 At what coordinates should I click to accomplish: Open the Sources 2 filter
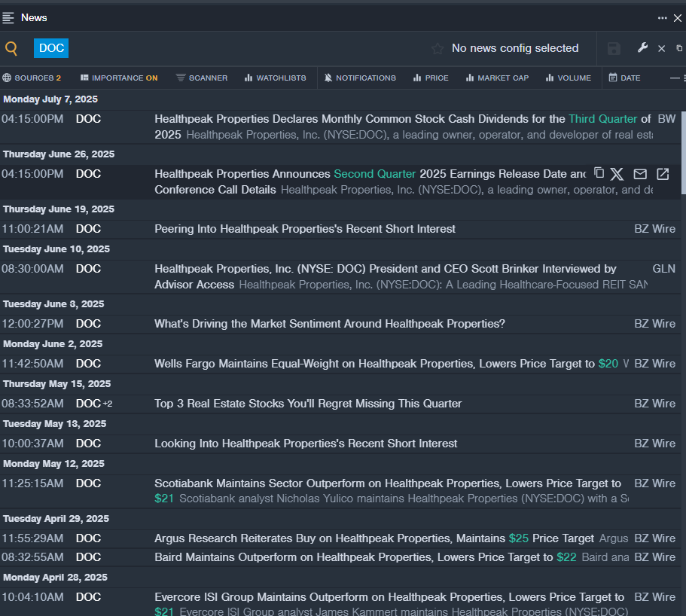(32, 78)
